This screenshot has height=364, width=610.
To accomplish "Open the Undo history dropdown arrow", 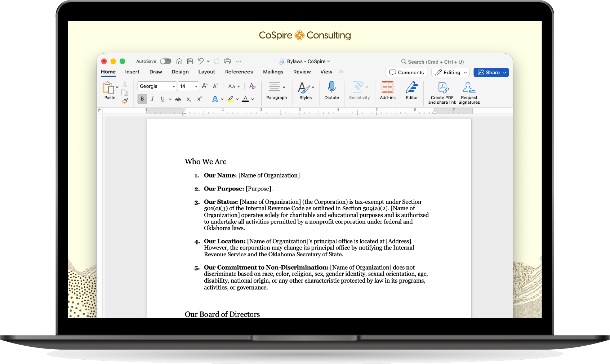I will click(x=208, y=62).
